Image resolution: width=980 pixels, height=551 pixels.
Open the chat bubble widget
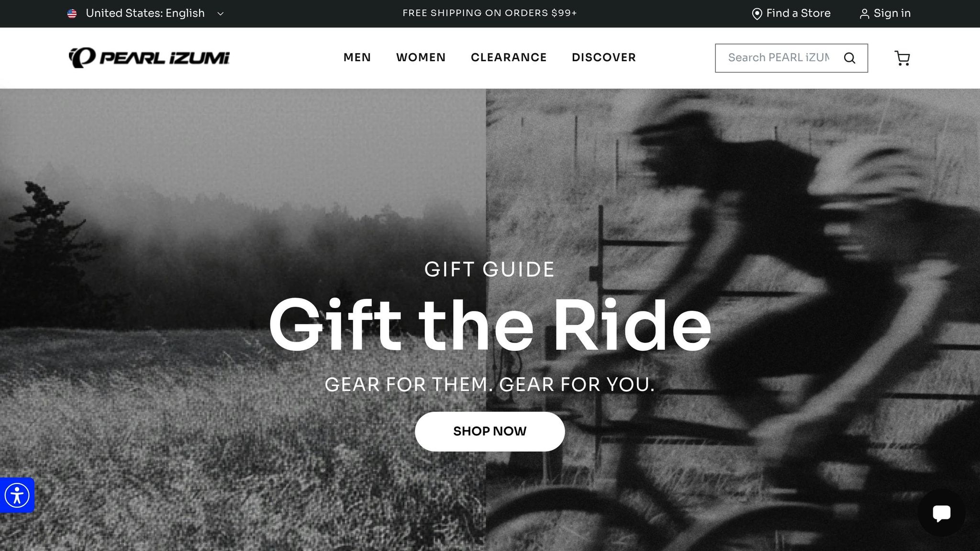tap(942, 513)
